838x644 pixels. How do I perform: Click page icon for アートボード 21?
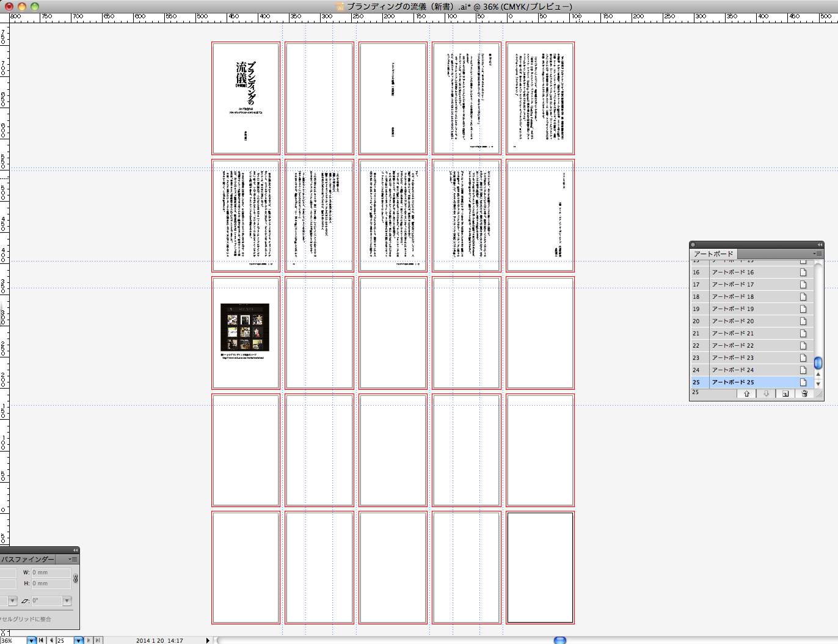pyautogui.click(x=803, y=333)
